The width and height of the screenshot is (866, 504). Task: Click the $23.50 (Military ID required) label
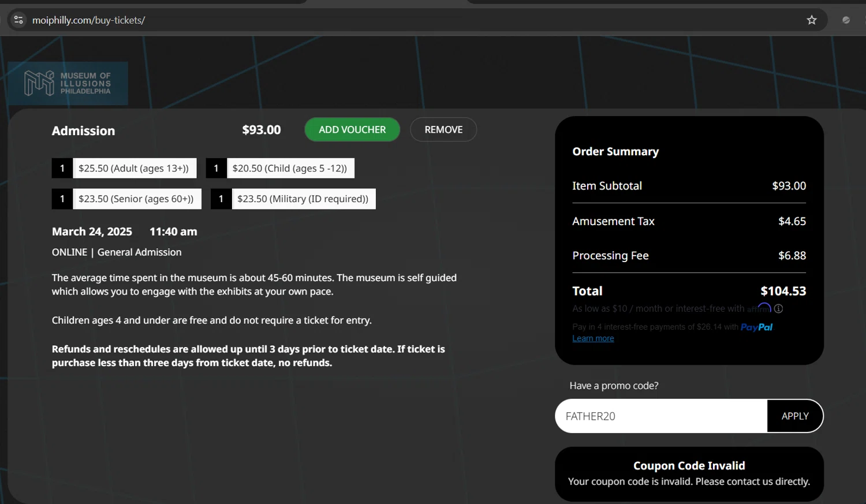click(x=304, y=199)
